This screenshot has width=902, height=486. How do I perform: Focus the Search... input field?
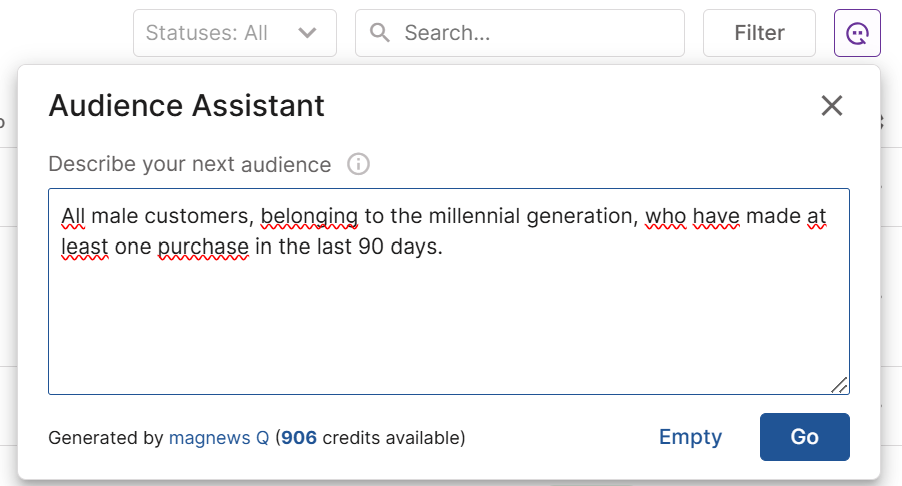tap(520, 33)
